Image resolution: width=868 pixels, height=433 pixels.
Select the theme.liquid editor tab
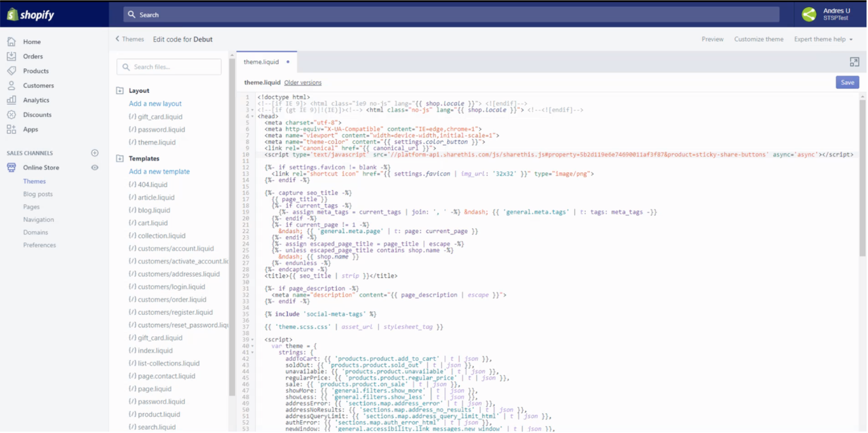(266, 62)
